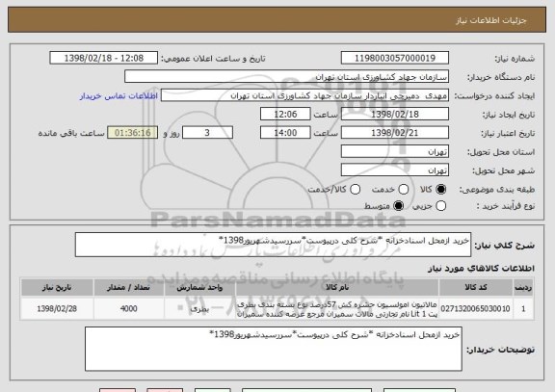Image resolution: width=555 pixels, height=392 pixels.
Task: Click the کد کالا column header
Action: tap(476, 287)
